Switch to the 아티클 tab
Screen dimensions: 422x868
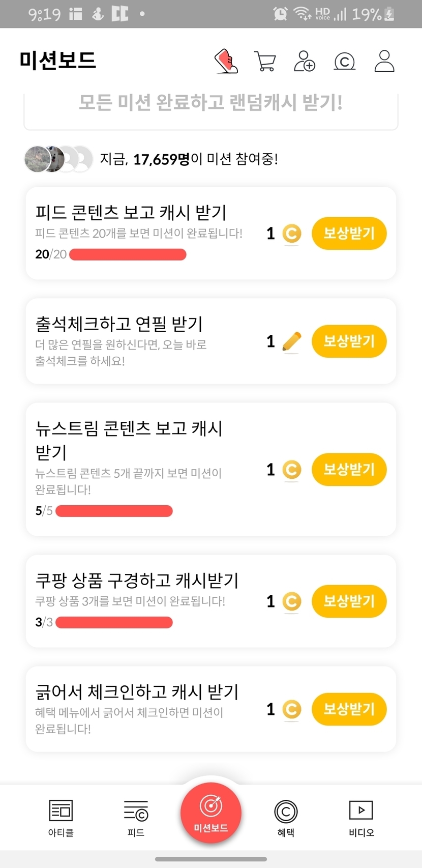[61, 818]
